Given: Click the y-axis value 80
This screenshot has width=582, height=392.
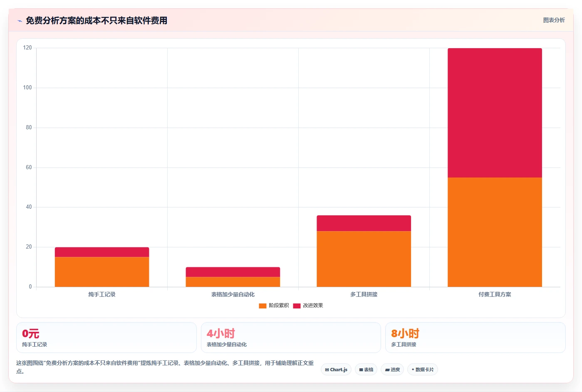Looking at the screenshot, I should 29,128.
